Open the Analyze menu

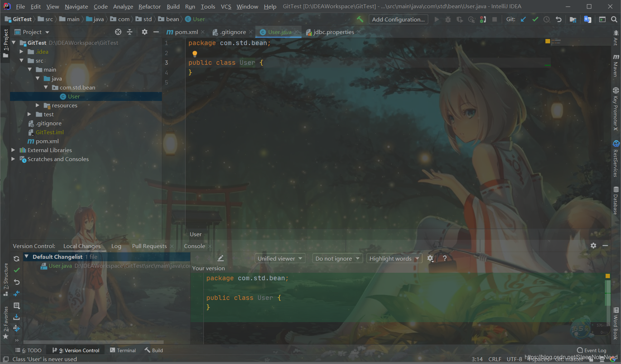pyautogui.click(x=123, y=6)
